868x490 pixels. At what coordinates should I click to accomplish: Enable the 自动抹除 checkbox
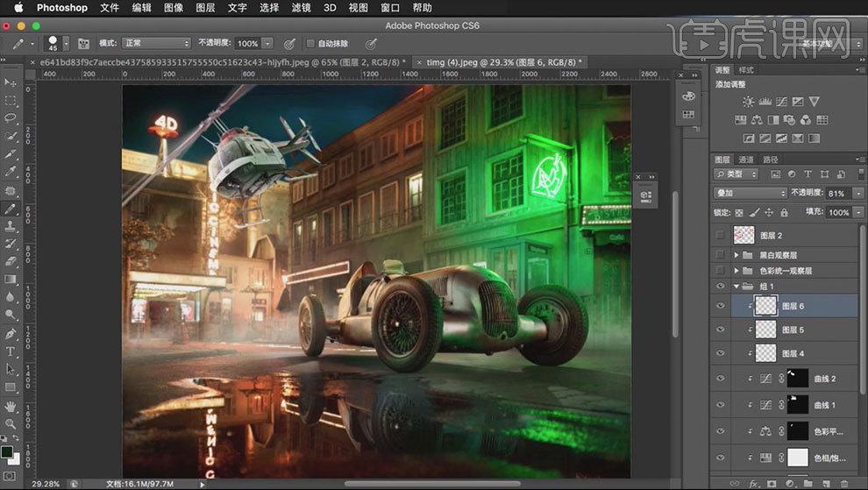[310, 43]
